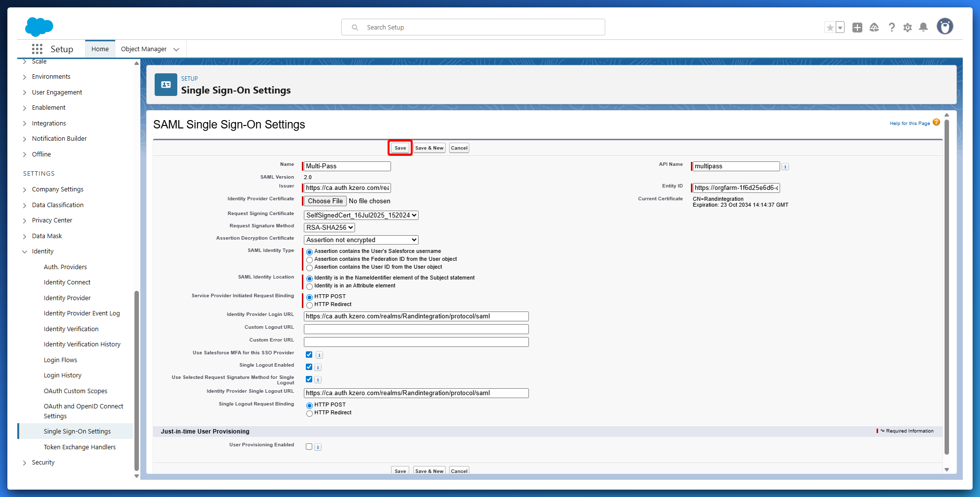
Task: Open the Help question mark icon
Action: tap(891, 28)
